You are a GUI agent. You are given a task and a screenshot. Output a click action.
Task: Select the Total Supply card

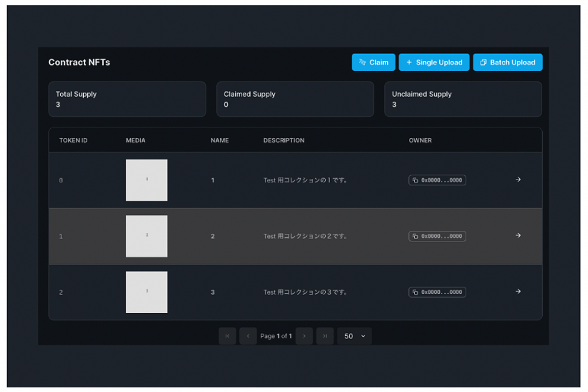point(127,99)
